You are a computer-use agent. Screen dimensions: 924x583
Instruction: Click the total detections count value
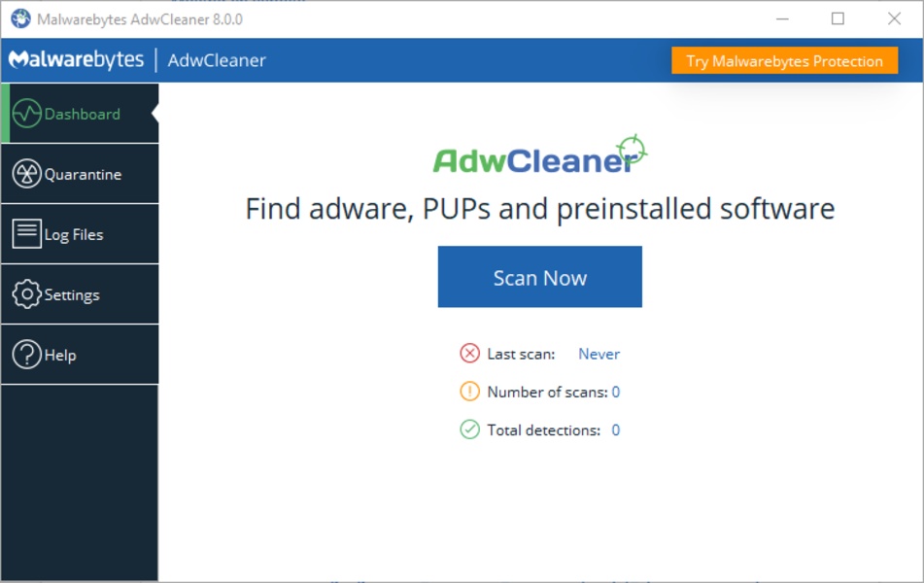[615, 429]
